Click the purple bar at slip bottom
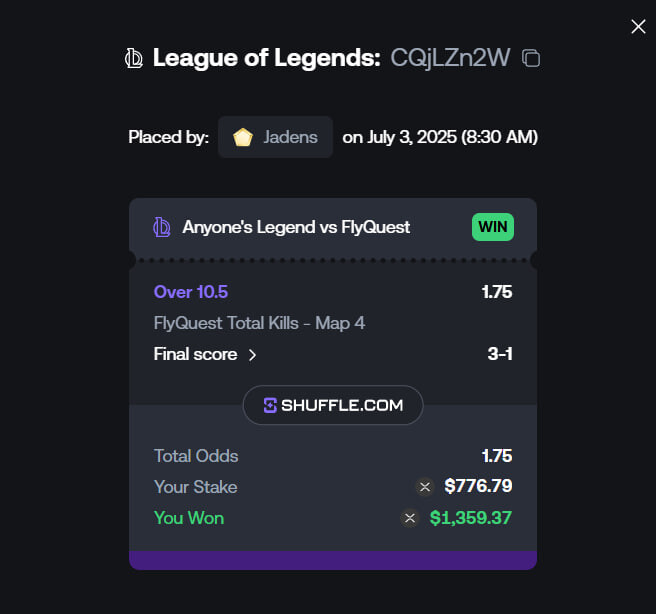Image resolution: width=656 pixels, height=614 pixels. pos(333,560)
